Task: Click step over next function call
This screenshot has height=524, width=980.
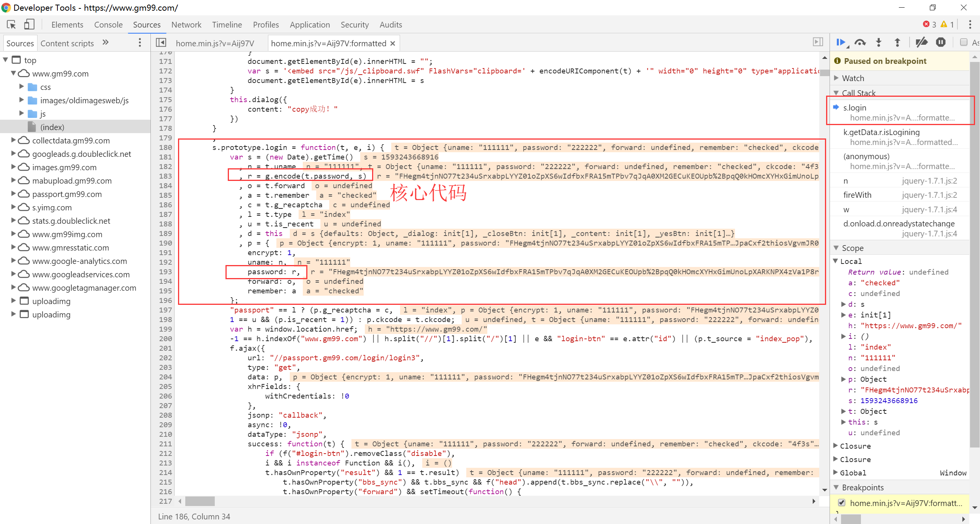Action: [x=860, y=43]
